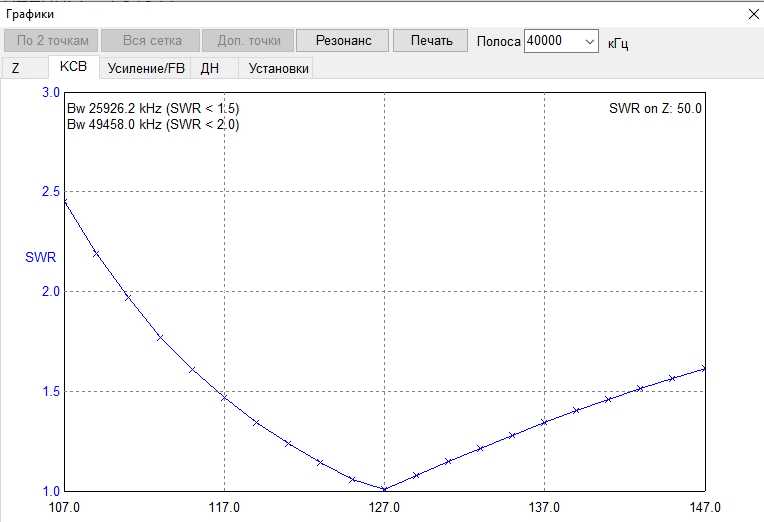Screen dimensions: 764x522
Task: Select the КСВ tab
Action: [73, 67]
